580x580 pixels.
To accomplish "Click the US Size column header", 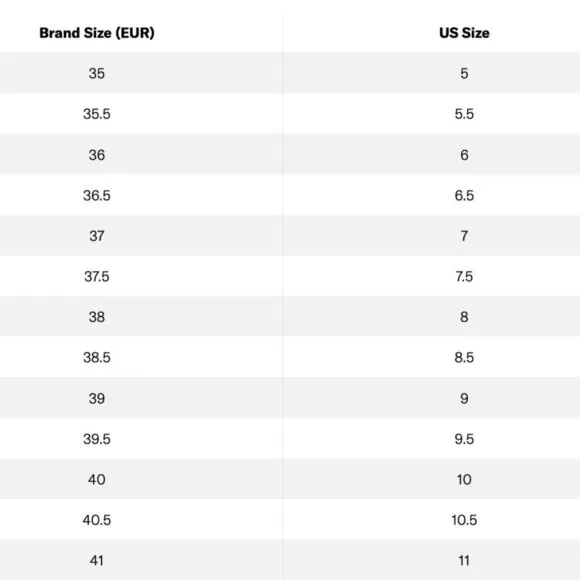I will point(464,33).
